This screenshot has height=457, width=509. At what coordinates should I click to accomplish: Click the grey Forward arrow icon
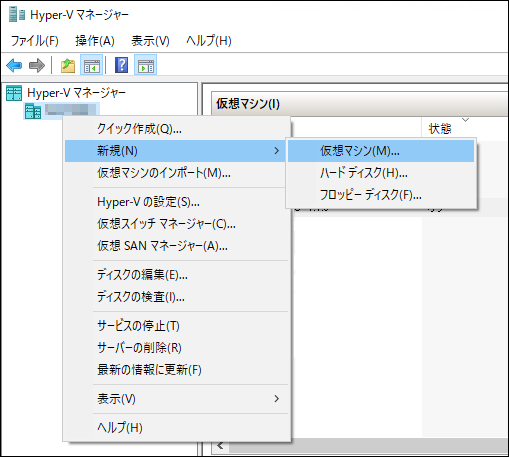click(x=37, y=65)
